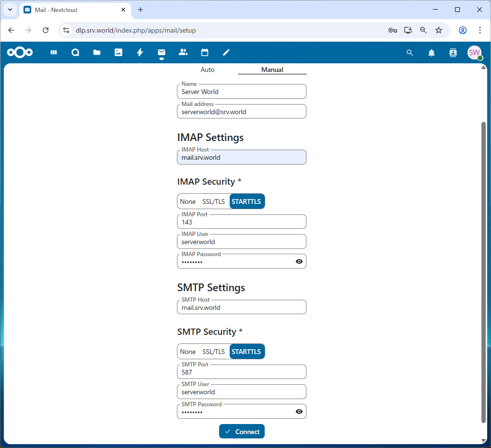Show the SMTP password with eye icon
This screenshot has width=491, height=448.
299,412
